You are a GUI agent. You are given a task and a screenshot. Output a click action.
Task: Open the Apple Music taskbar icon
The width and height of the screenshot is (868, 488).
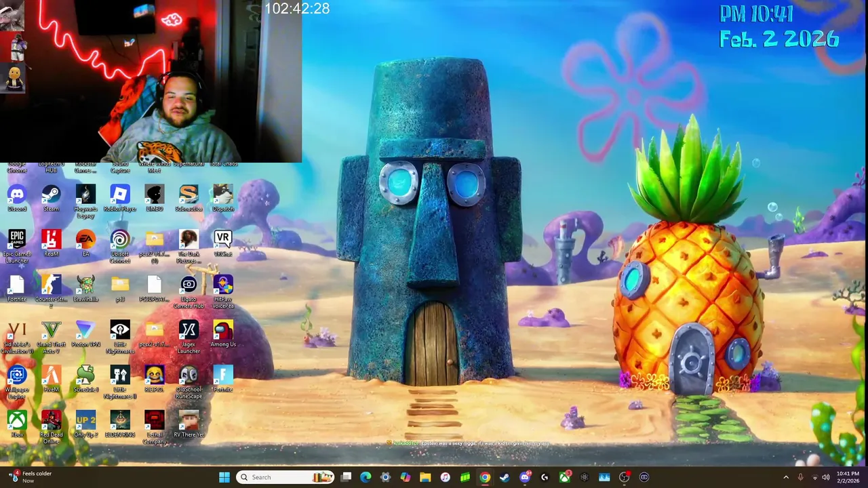[445, 477]
